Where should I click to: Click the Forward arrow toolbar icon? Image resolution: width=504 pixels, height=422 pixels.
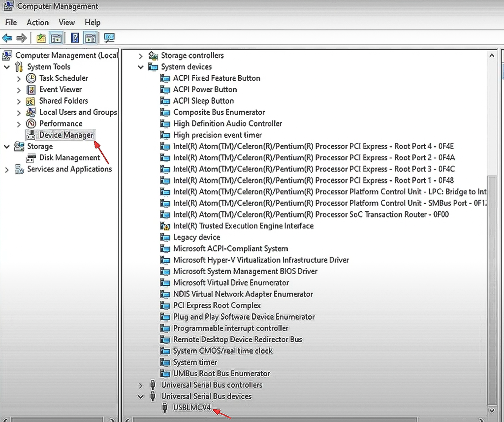pos(21,38)
